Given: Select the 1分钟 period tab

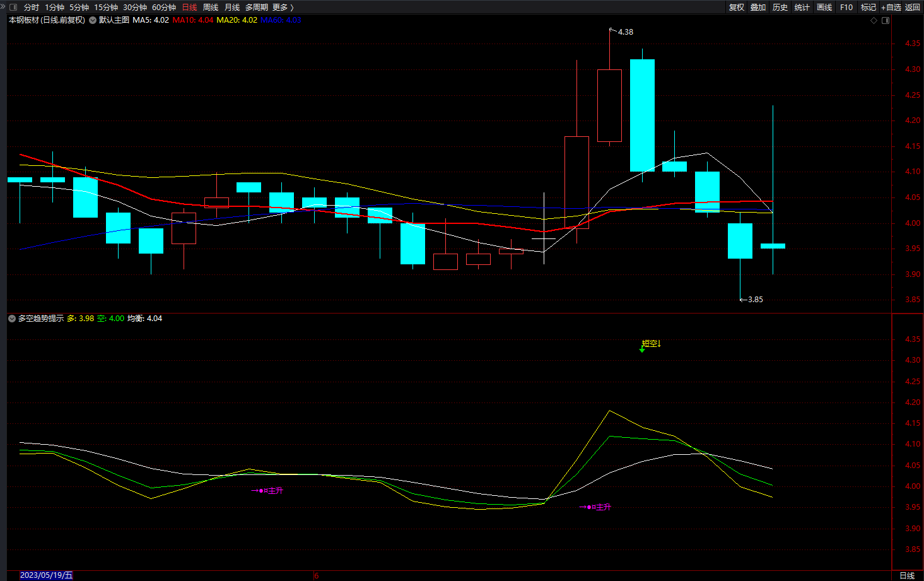Looking at the screenshot, I should click(54, 8).
